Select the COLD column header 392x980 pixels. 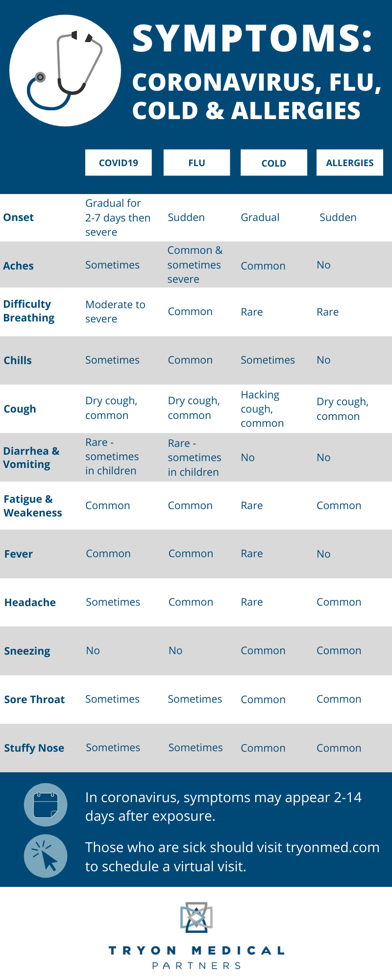click(x=274, y=163)
